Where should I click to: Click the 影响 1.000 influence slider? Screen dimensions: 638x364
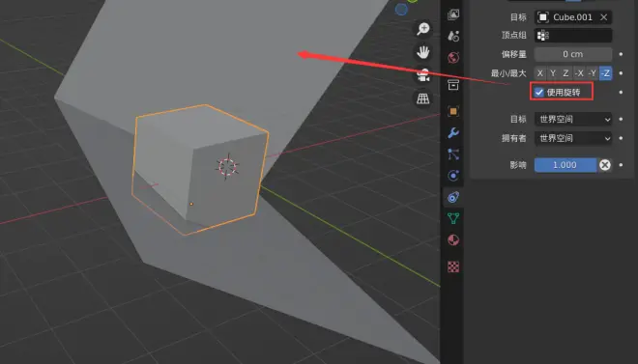coord(565,165)
